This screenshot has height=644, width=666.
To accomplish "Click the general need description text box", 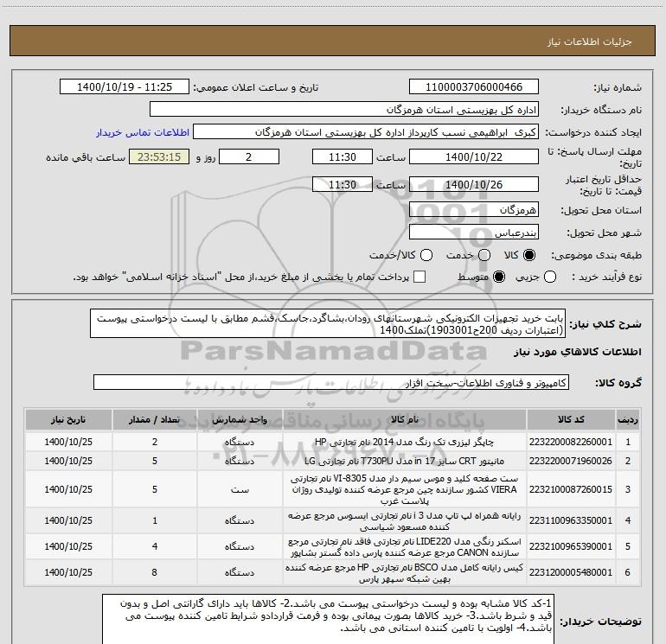I will click(328, 324).
